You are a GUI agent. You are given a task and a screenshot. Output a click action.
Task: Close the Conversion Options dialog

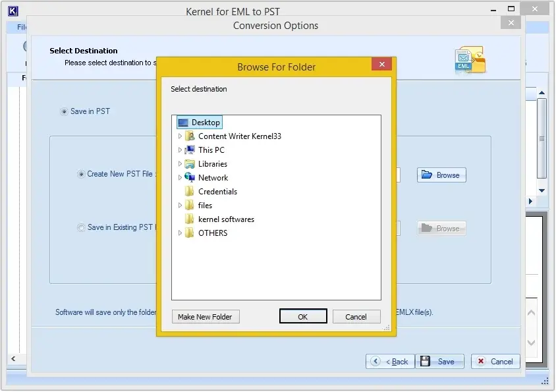[x=511, y=22]
